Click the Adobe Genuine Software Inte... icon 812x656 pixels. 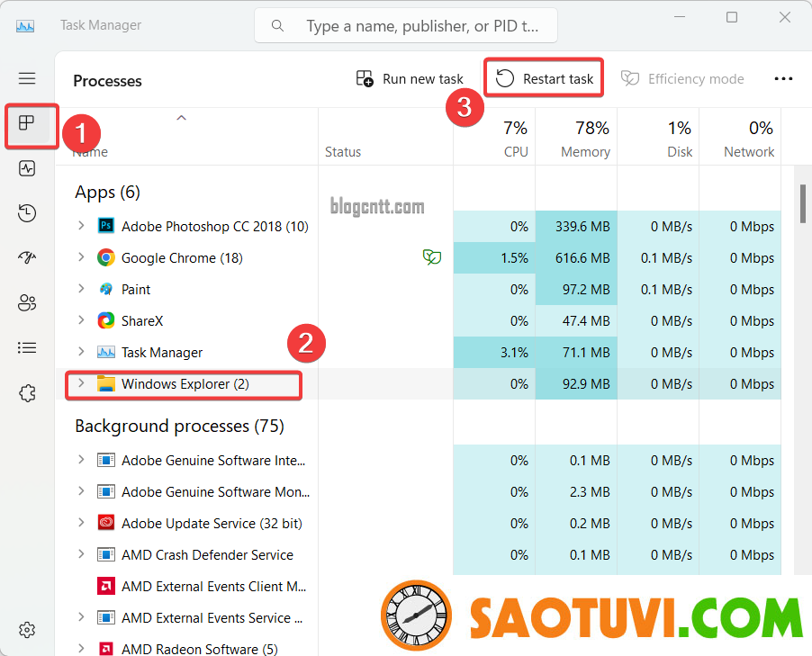(x=106, y=460)
